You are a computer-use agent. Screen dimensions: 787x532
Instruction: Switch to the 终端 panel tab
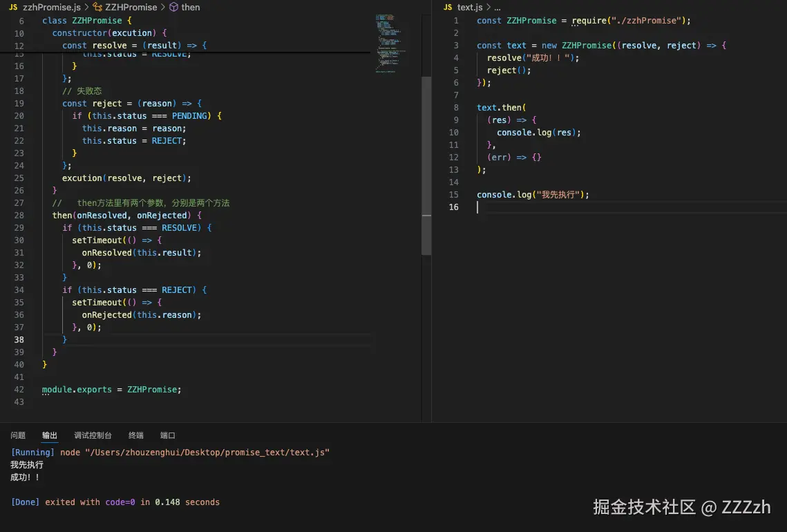tap(136, 435)
